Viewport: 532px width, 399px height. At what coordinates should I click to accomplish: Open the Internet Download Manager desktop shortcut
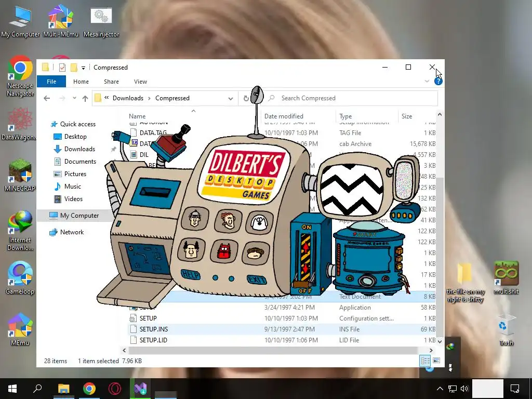click(x=20, y=231)
